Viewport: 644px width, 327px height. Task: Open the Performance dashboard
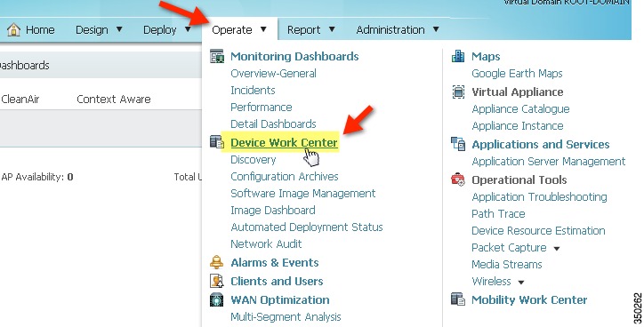pyautogui.click(x=262, y=108)
